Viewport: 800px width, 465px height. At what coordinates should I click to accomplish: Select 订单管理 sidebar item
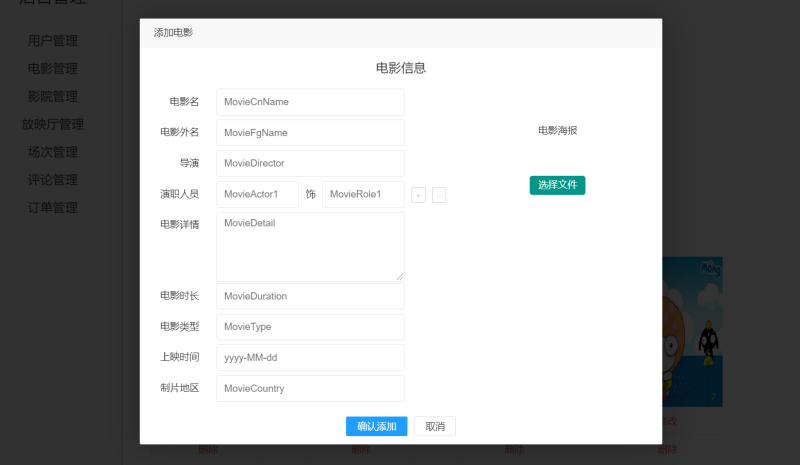pyautogui.click(x=53, y=208)
